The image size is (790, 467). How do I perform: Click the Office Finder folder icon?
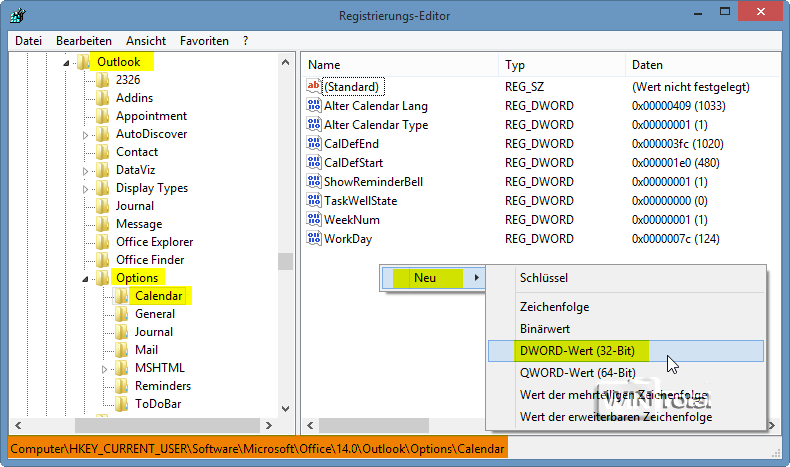102,260
